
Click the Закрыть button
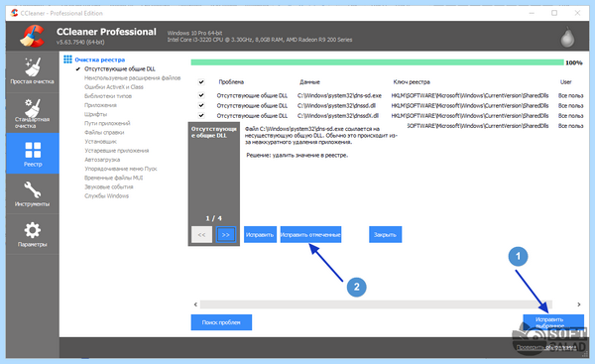[385, 235]
